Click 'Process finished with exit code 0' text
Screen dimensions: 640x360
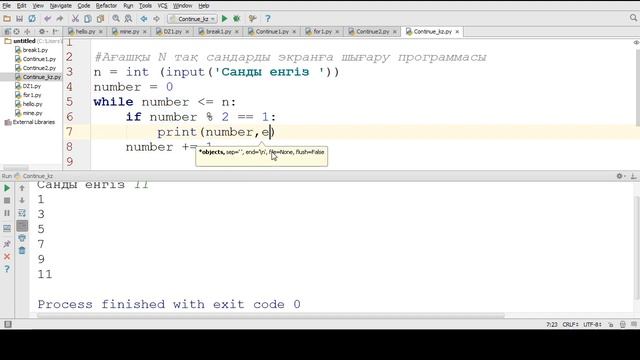169,304
